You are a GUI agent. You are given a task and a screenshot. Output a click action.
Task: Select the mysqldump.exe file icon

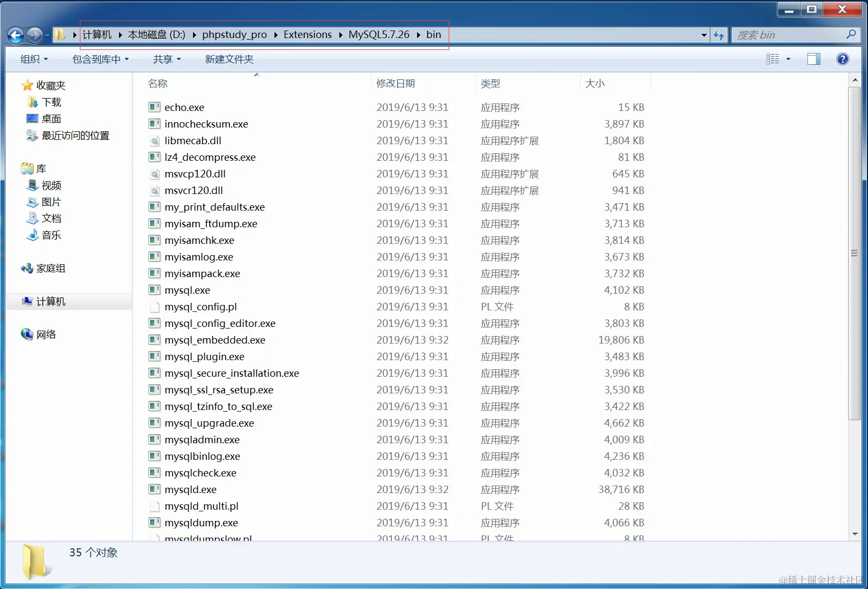click(154, 523)
